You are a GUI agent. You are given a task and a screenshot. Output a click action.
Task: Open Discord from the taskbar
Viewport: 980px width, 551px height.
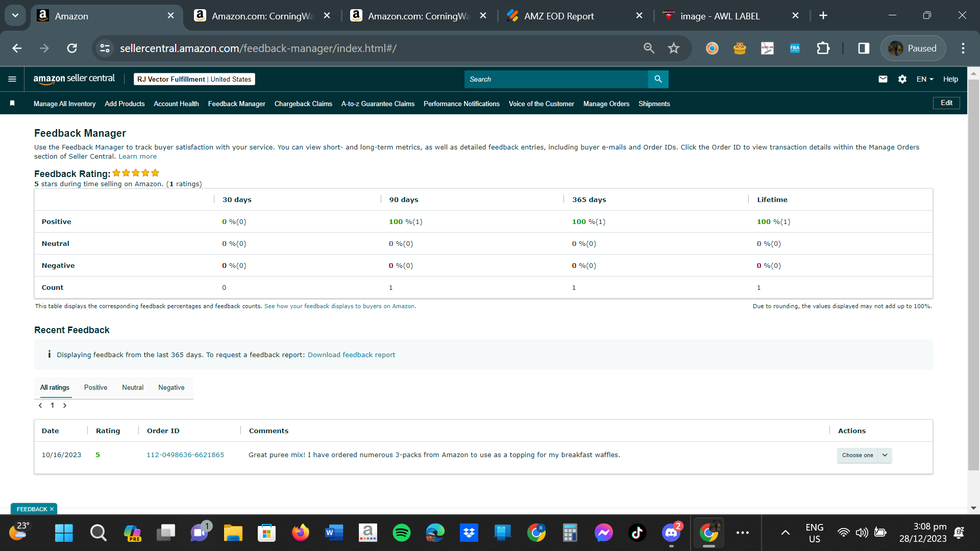pos(671,533)
